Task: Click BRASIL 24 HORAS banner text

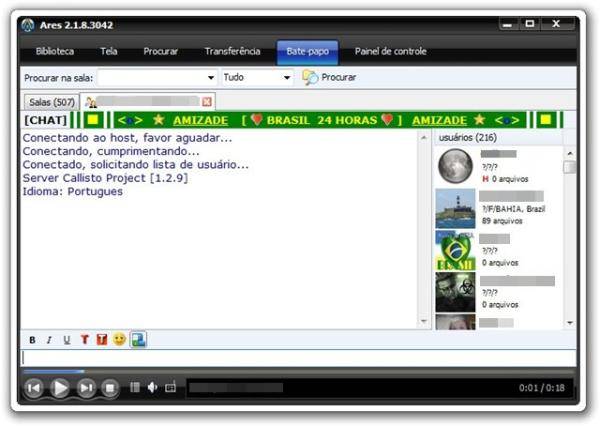Action: pos(322,121)
